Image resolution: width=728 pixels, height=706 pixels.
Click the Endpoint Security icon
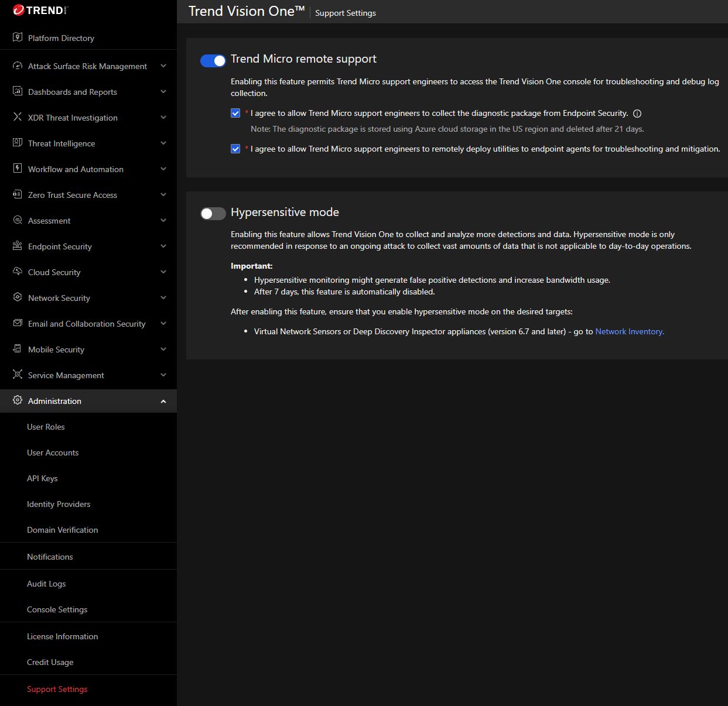tap(18, 246)
